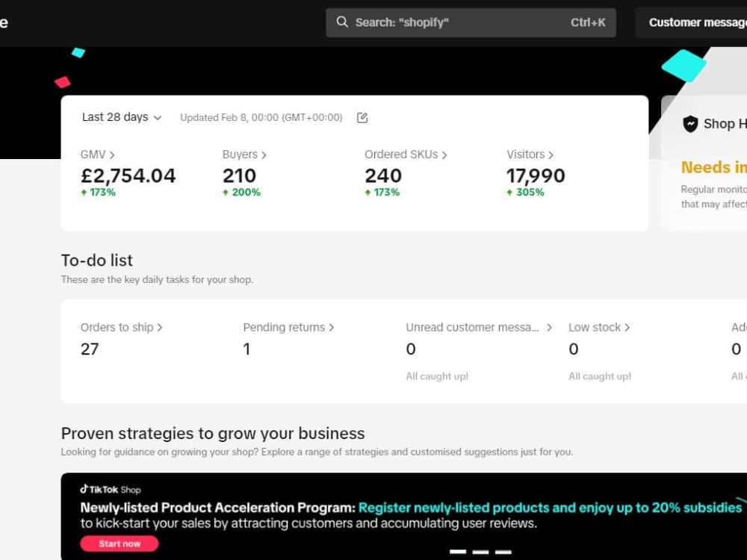The height and width of the screenshot is (560, 747).
Task: Select the third banner carousel indicator
Action: pyautogui.click(x=503, y=552)
